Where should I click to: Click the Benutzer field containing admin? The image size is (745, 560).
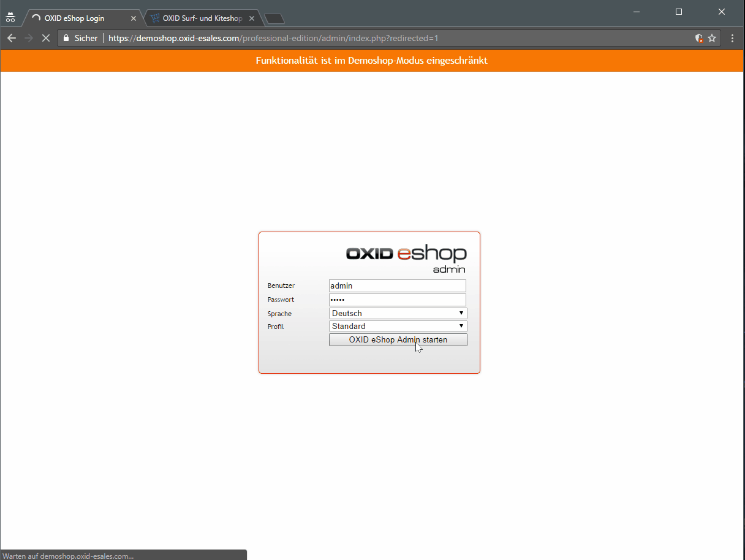point(398,286)
